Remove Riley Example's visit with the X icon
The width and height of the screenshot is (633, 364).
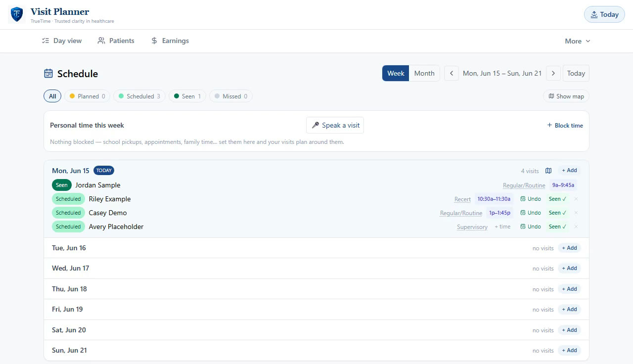click(x=576, y=199)
